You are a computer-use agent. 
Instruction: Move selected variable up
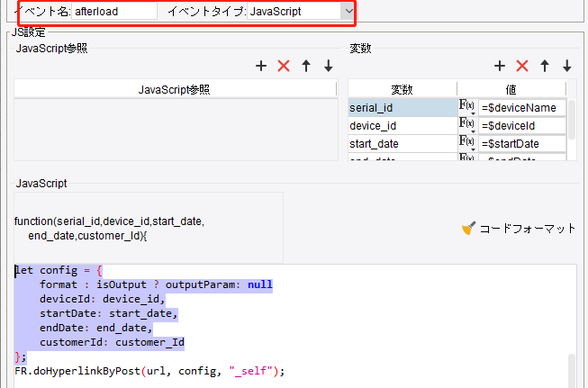point(545,66)
